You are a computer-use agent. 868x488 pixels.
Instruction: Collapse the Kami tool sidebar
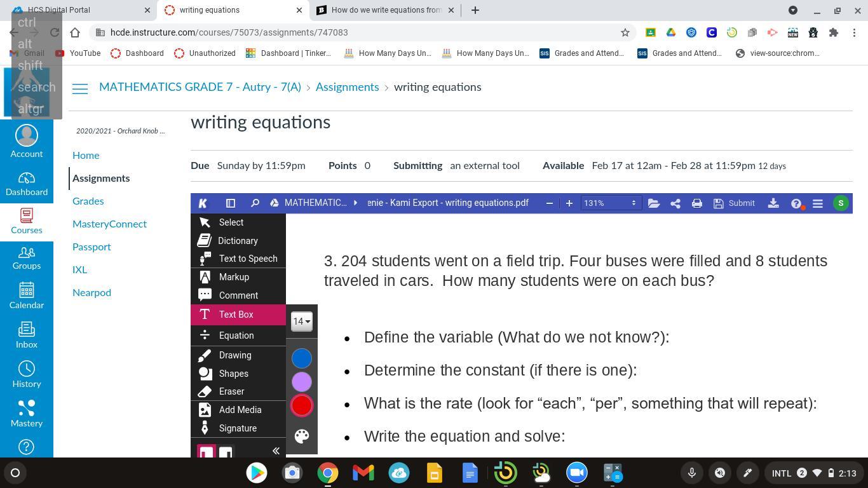click(276, 451)
